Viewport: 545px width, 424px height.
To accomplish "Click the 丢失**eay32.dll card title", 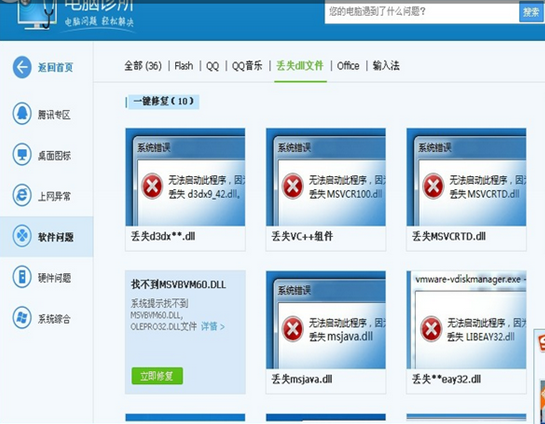I will coord(446,379).
